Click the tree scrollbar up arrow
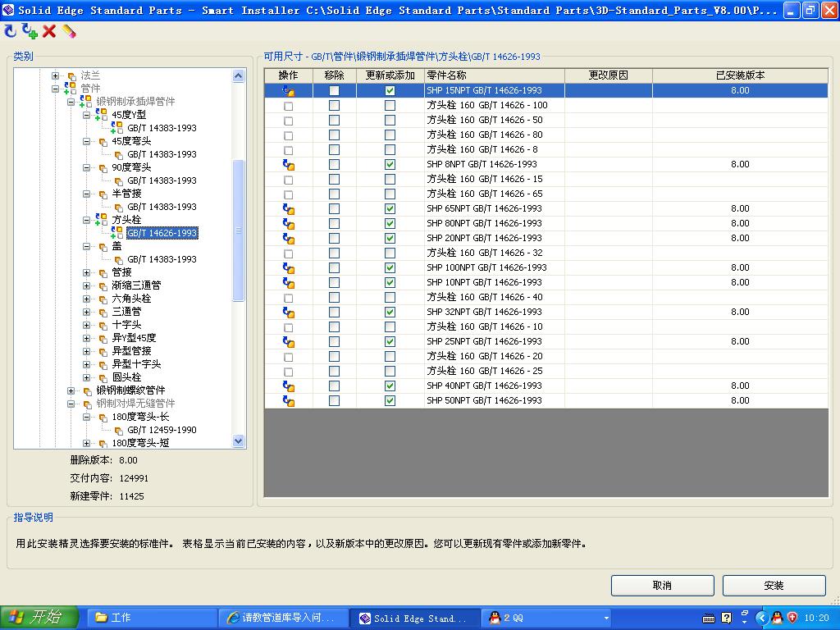 click(239, 76)
